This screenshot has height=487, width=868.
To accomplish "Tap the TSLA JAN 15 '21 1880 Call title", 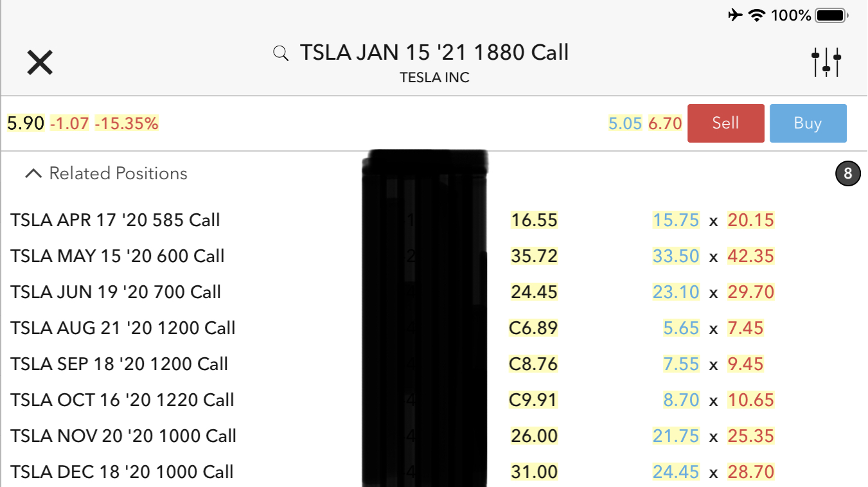I will click(434, 53).
